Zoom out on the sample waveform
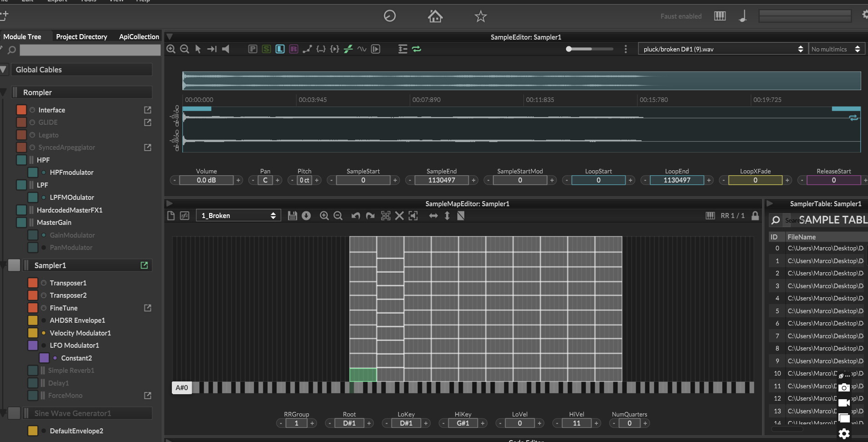 (x=185, y=49)
